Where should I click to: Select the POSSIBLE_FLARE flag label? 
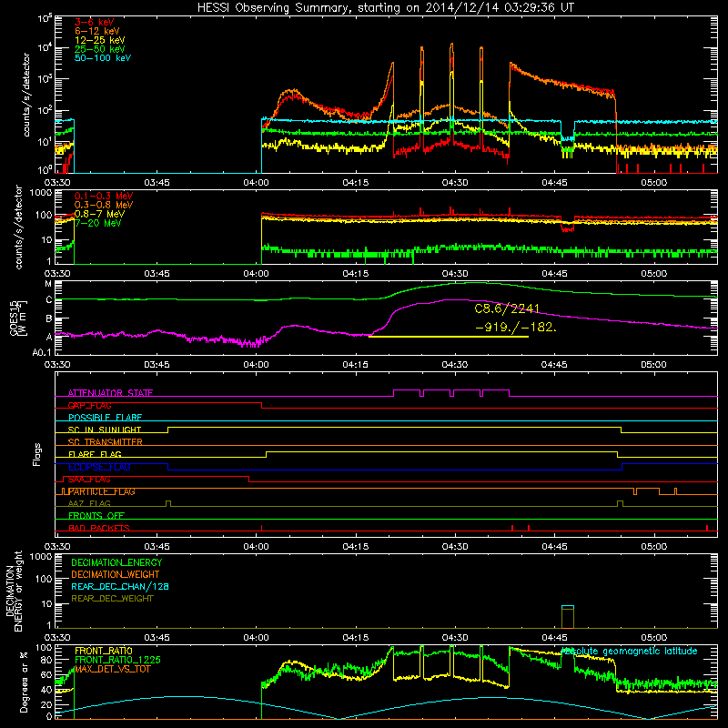105,418
